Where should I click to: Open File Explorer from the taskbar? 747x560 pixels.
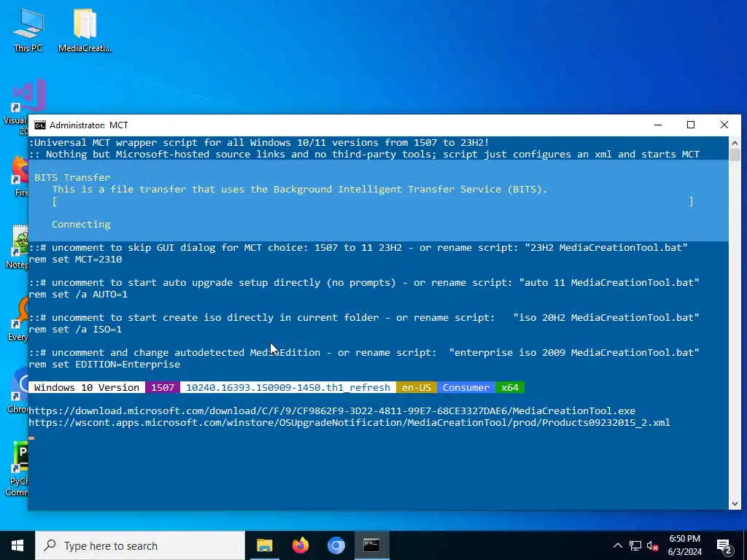coord(264,545)
